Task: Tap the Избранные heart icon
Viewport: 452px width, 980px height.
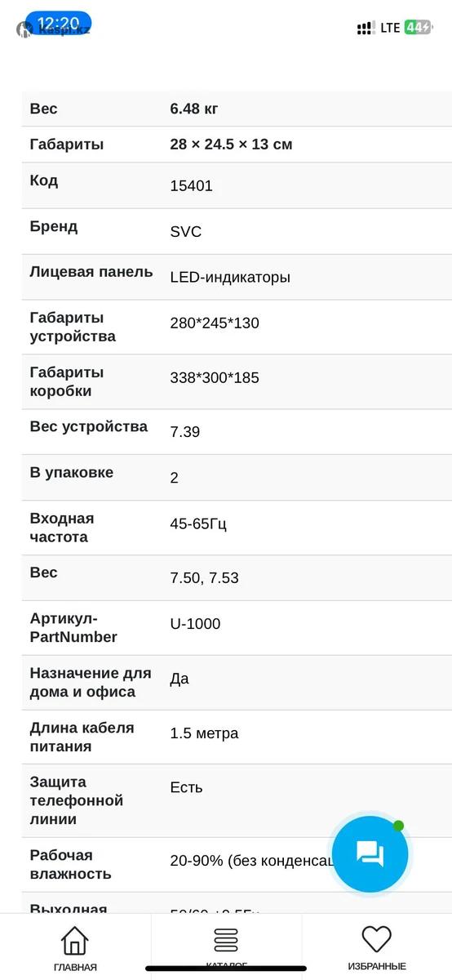Action: click(x=377, y=939)
